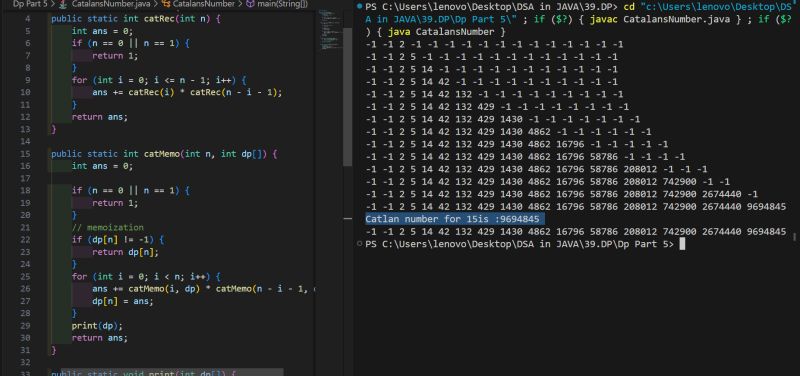Click the CatalansNumber class symbol icon
Viewport: 800px width, 376px height.
[166, 4]
